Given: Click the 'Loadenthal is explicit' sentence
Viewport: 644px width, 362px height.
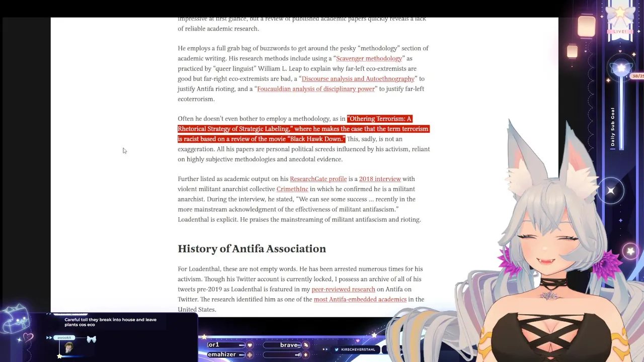Looking at the screenshot, I should click(208, 219).
